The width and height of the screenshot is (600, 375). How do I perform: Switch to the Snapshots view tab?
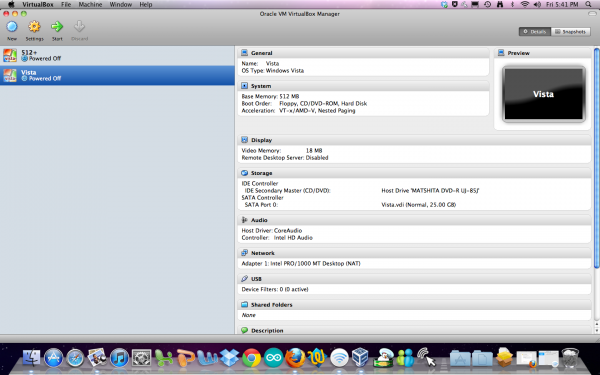[x=571, y=32]
